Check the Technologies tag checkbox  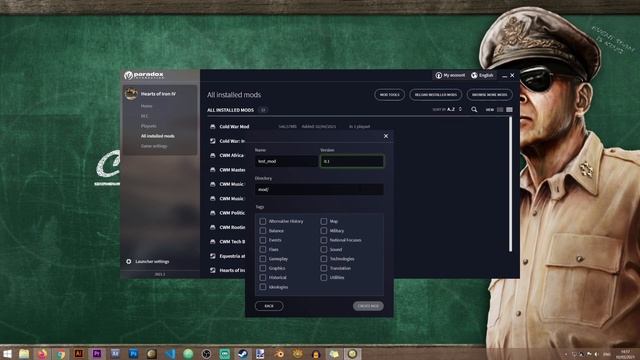click(324, 259)
